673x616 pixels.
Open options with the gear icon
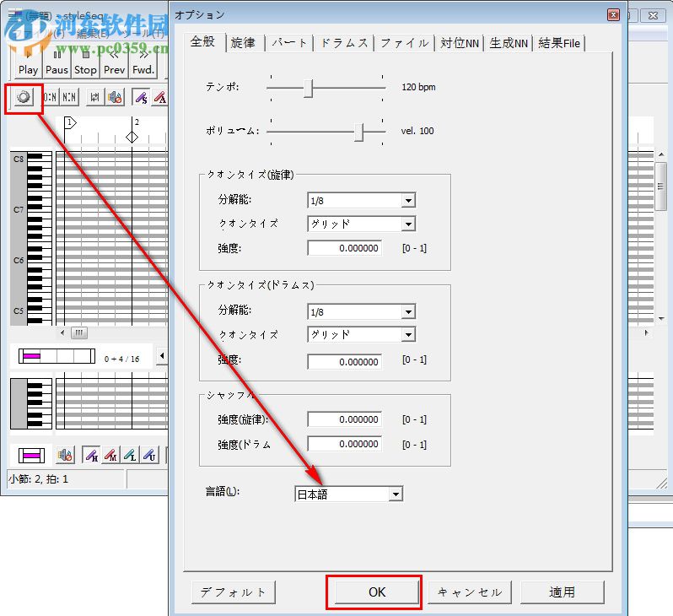(24, 97)
